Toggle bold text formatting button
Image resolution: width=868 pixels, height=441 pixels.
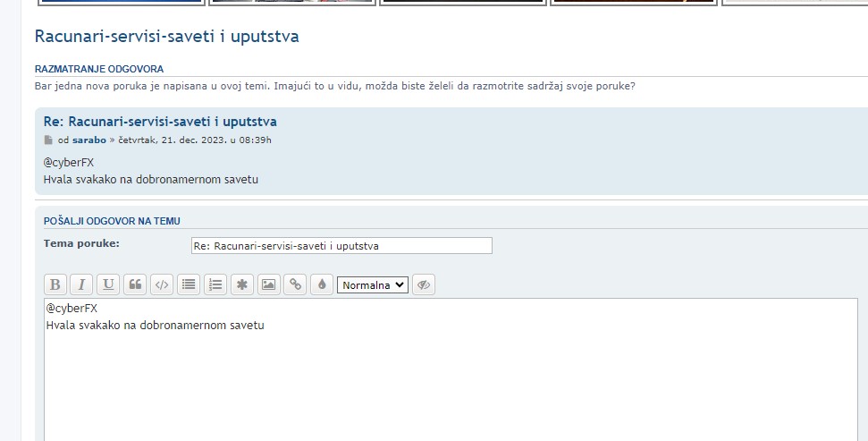pos(55,284)
